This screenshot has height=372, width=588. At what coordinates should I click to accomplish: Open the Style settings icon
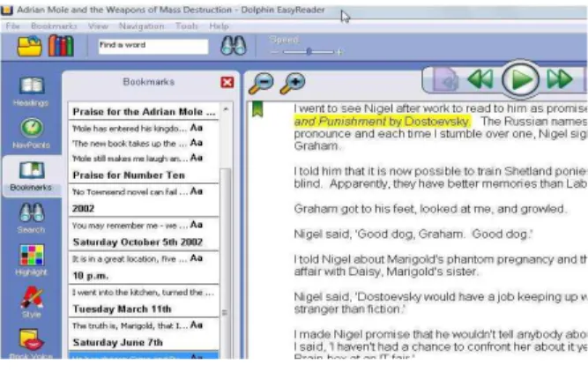tap(31, 302)
